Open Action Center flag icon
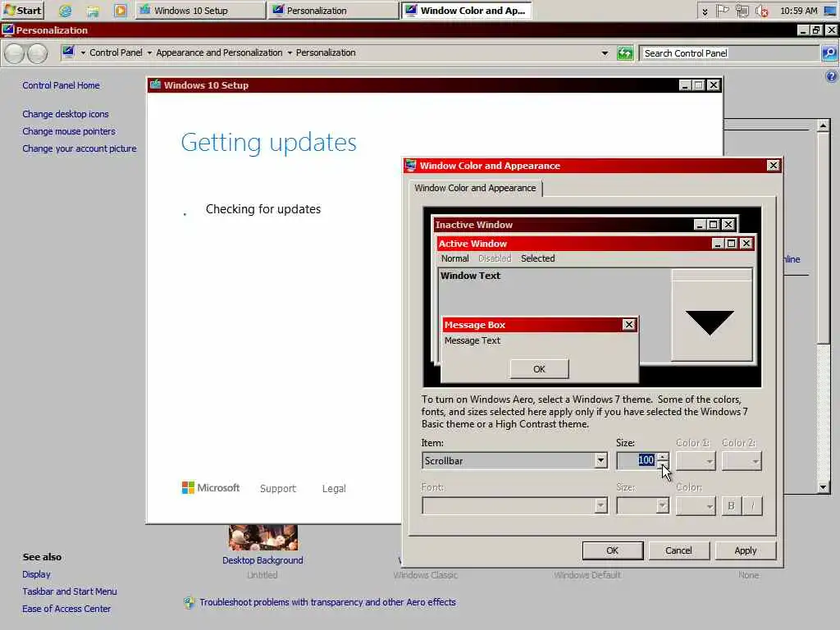840x630 pixels. [x=723, y=11]
